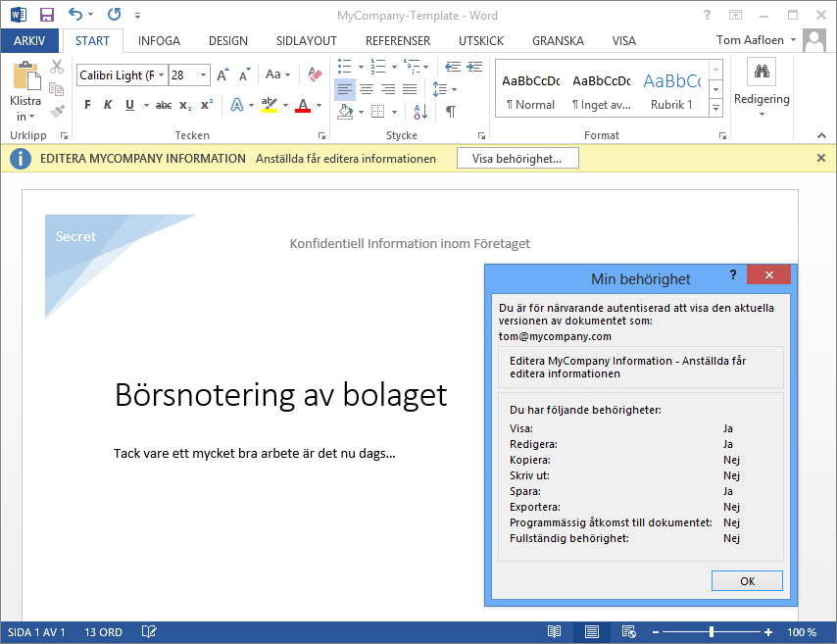837x644 pixels.
Task: Select the Format Painter brush icon
Action: 57,112
